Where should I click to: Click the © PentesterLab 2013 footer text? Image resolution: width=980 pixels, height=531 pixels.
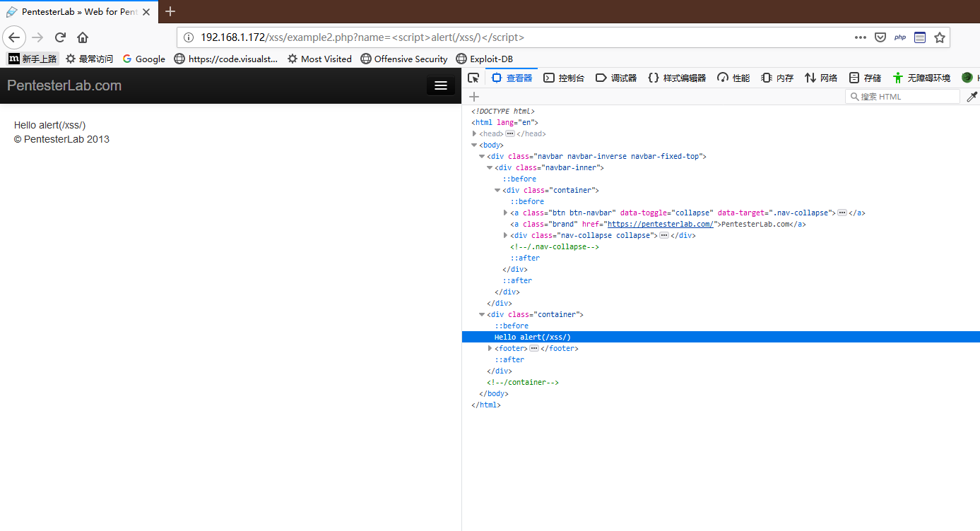pos(61,139)
